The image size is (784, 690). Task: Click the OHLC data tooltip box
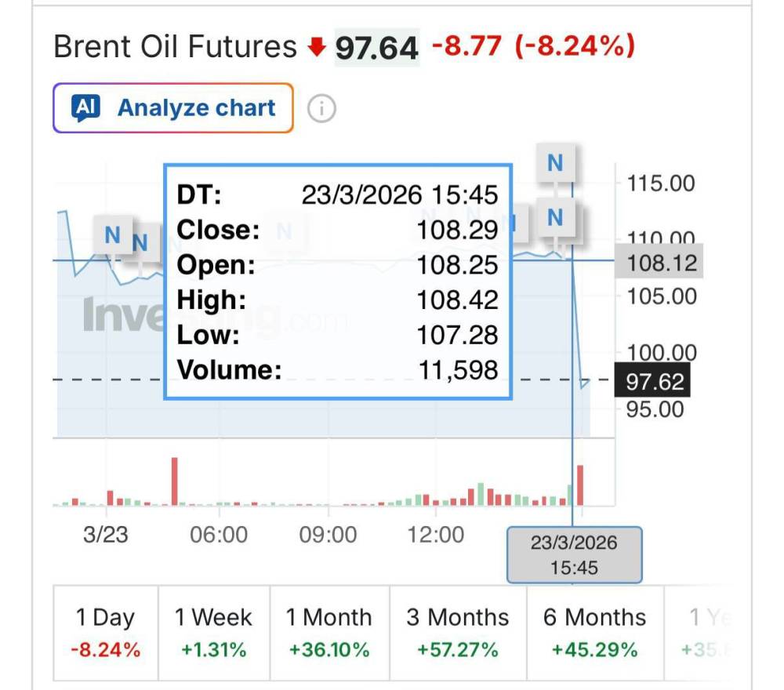pyautogui.click(x=337, y=282)
